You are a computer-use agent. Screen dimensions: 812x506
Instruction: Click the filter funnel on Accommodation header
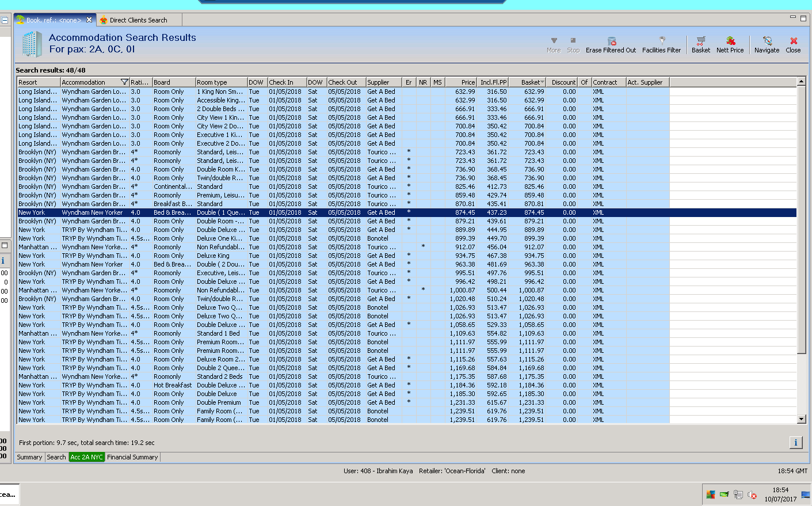pos(124,82)
